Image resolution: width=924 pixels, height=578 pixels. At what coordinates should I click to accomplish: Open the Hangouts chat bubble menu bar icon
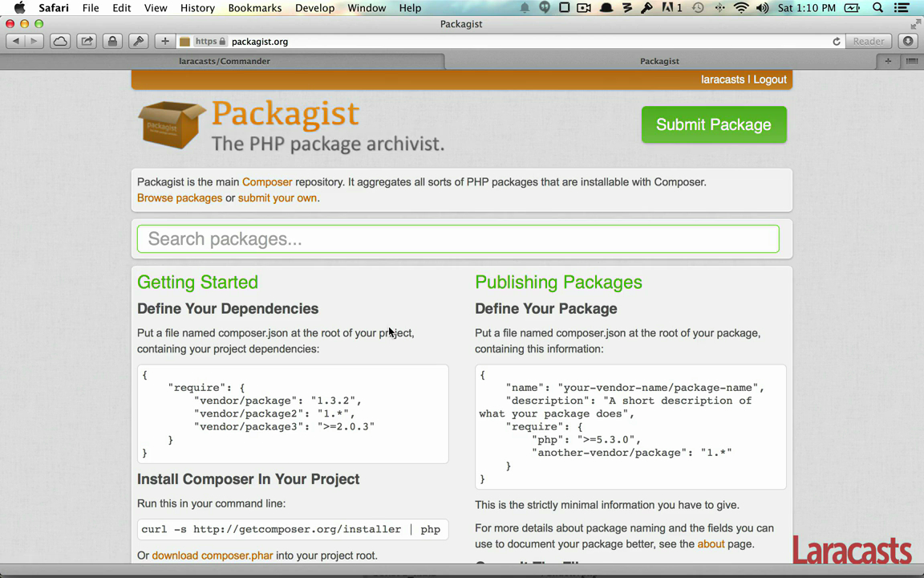[x=545, y=8]
